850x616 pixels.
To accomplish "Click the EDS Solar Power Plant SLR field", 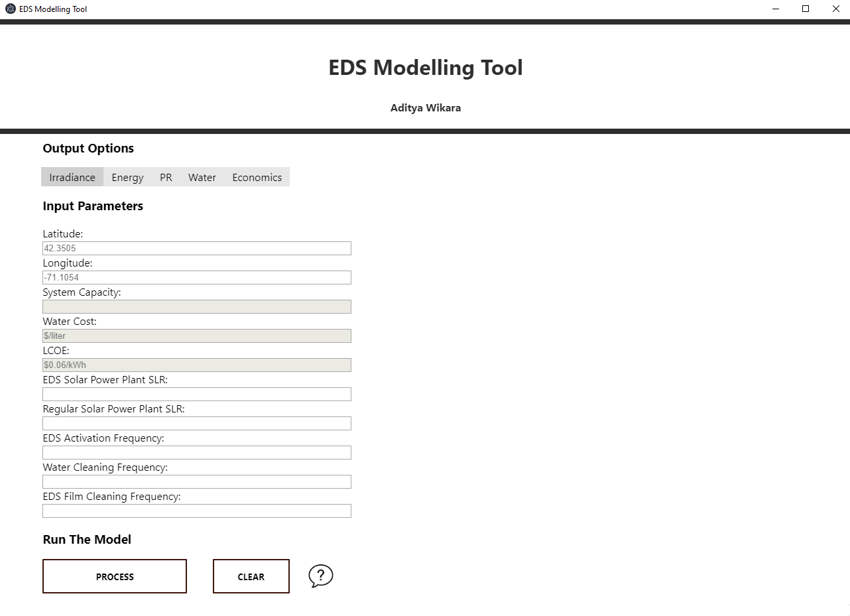I will pyautogui.click(x=196, y=394).
